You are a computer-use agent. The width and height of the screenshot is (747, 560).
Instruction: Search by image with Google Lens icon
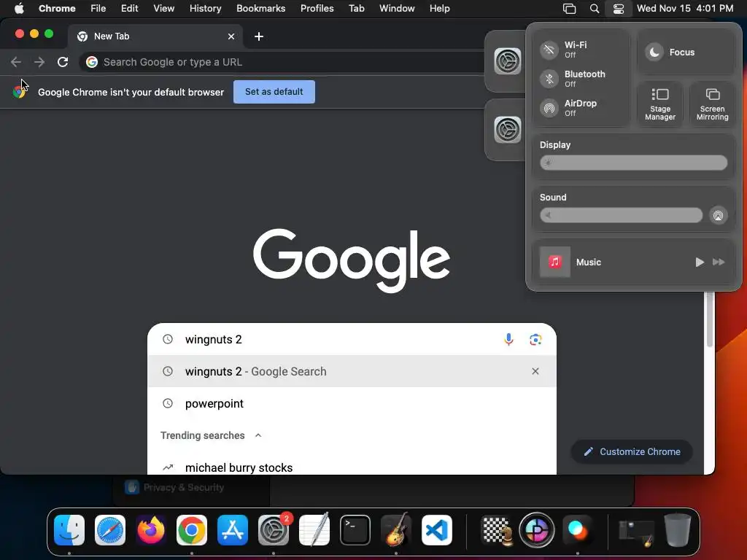click(535, 340)
